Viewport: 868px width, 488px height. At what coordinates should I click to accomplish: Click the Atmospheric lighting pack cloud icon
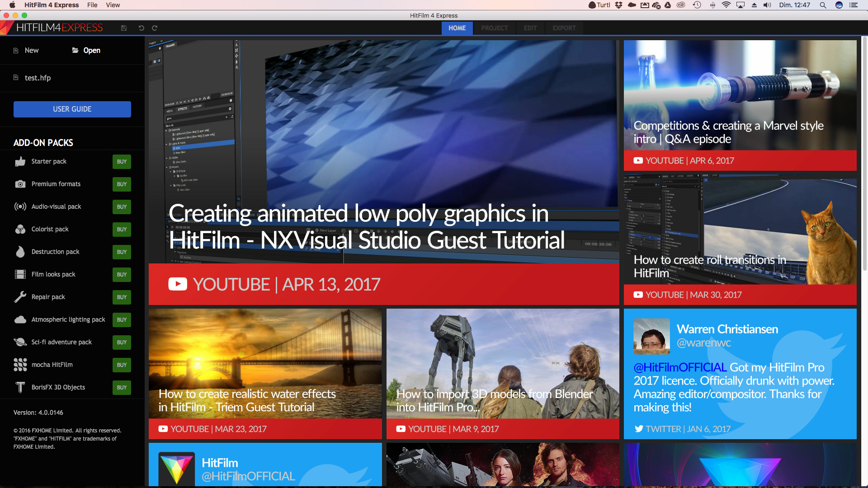20,319
